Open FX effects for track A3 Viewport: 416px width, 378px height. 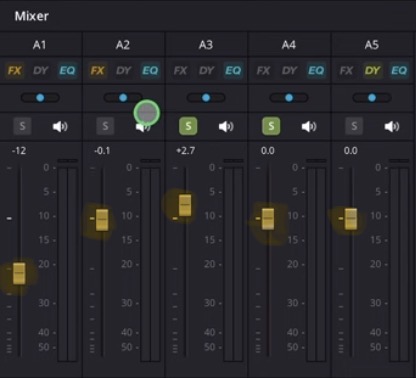[181, 70]
